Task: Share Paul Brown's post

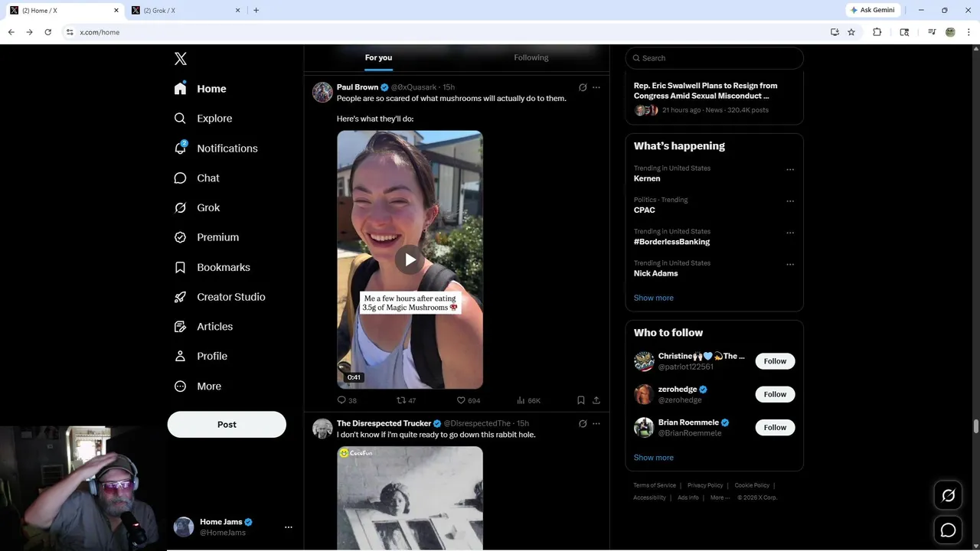Action: (596, 400)
